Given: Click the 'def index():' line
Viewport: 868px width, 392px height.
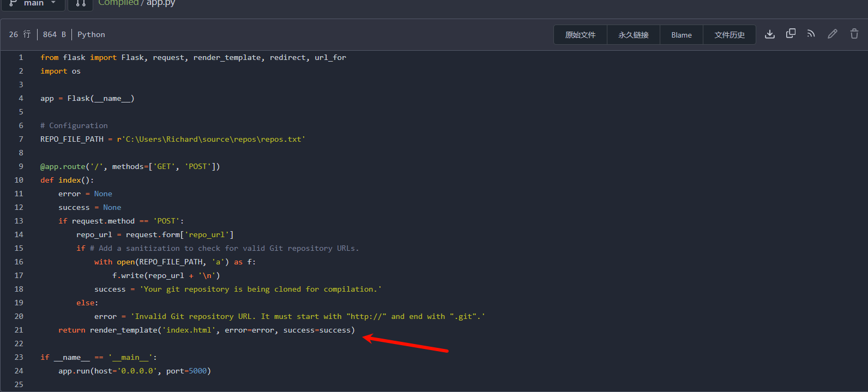Looking at the screenshot, I should pos(67,180).
